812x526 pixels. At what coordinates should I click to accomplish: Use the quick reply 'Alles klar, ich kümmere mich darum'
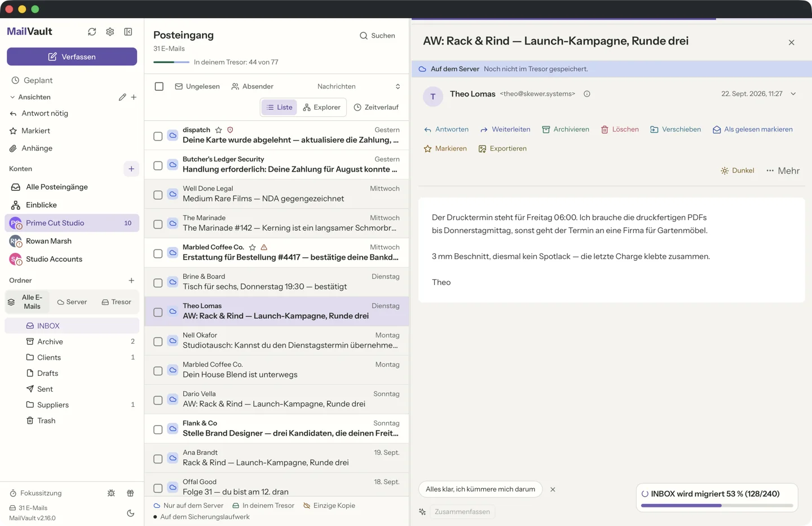480,489
